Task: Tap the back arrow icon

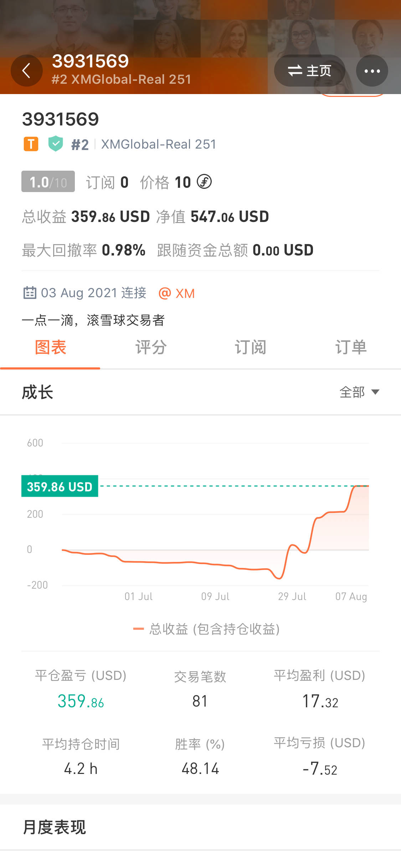Action: click(x=26, y=71)
